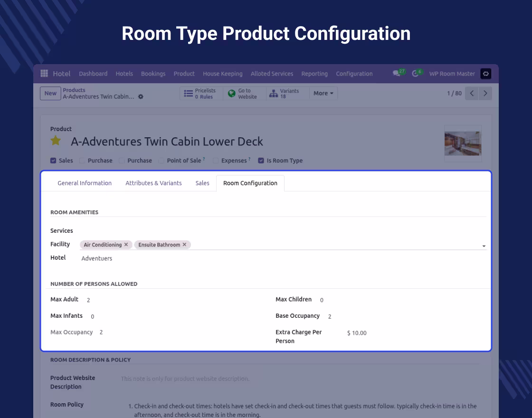
Task: Click the Max Adult value field
Action: (88, 300)
